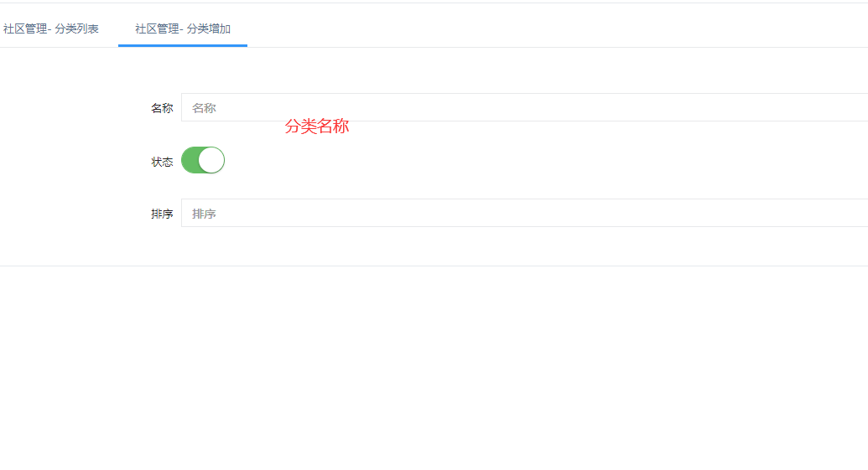Switch to the 社区管理- 分类列表 tab
The width and height of the screenshot is (868, 470).
pos(50,28)
